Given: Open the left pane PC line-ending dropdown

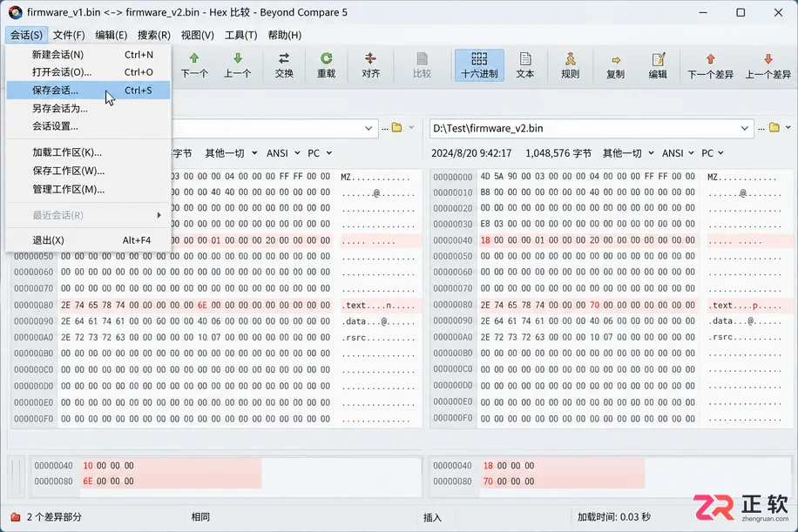Looking at the screenshot, I should click(x=320, y=153).
